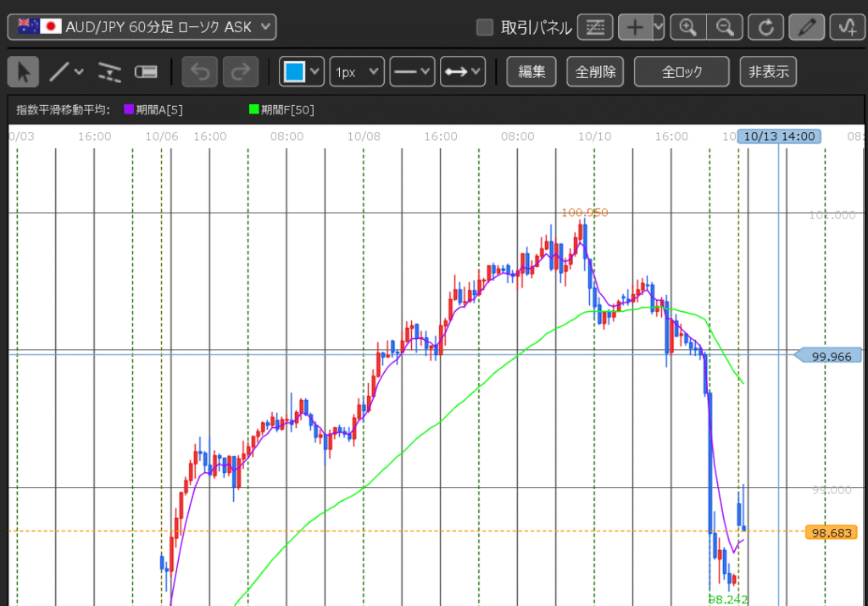The image size is (868, 606).
Task: Zoom out of the chart
Action: coord(725,27)
